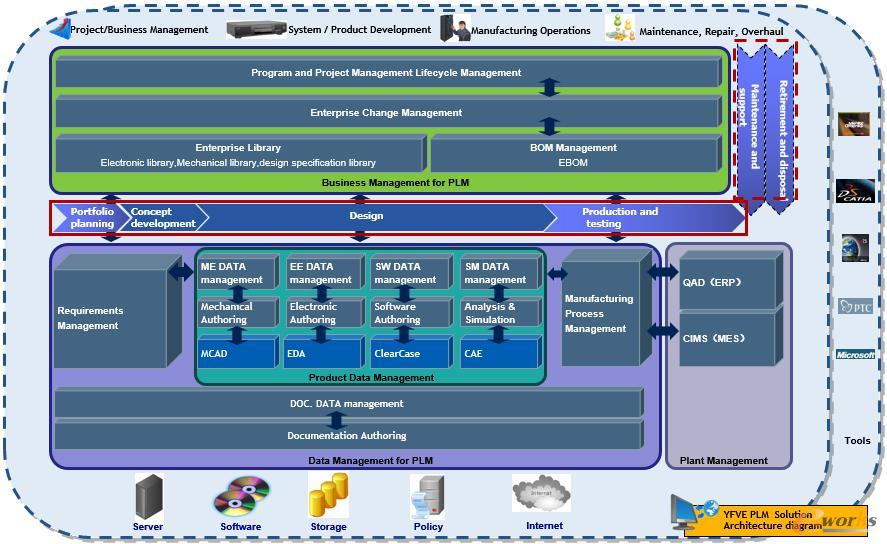This screenshot has height=544, width=887.
Task: Click the yellow Storage cylinders icon
Action: pos(328,495)
